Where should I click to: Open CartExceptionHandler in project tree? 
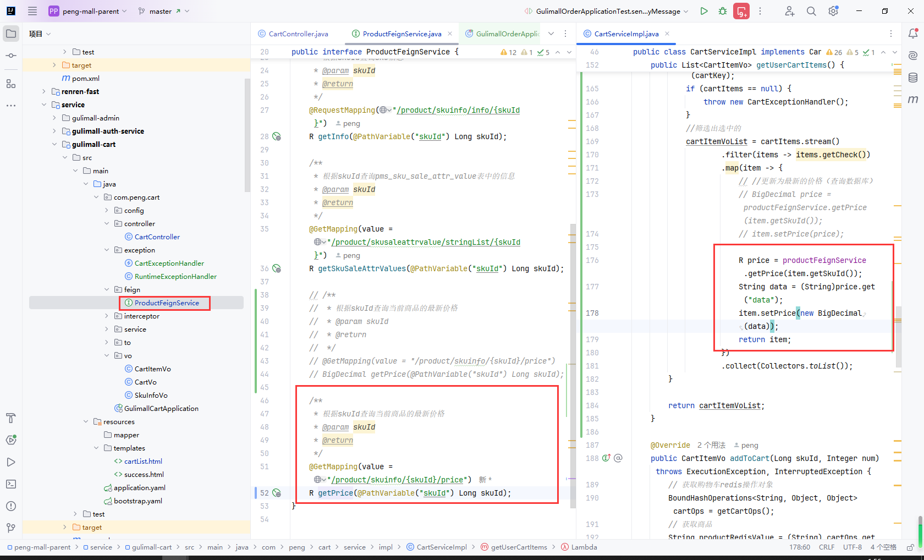click(169, 263)
